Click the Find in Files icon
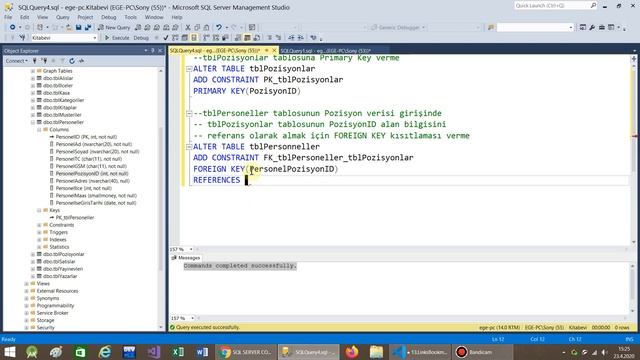 (491, 27)
